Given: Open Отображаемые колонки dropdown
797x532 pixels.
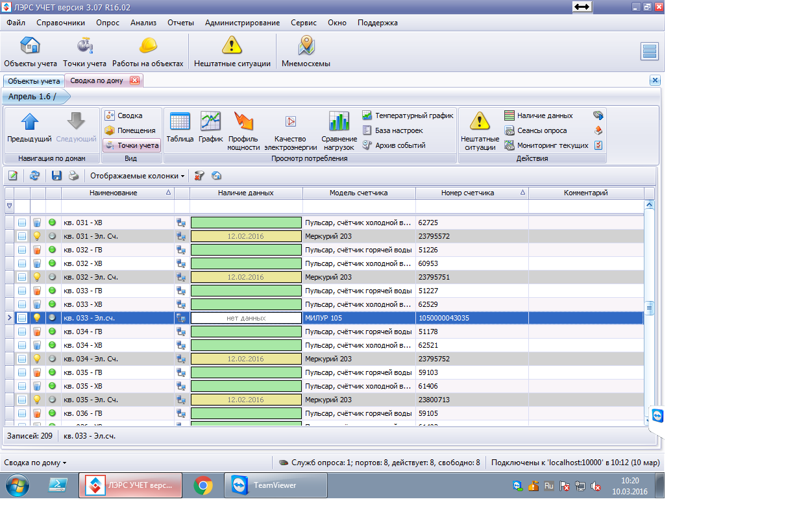Looking at the screenshot, I should [138, 176].
